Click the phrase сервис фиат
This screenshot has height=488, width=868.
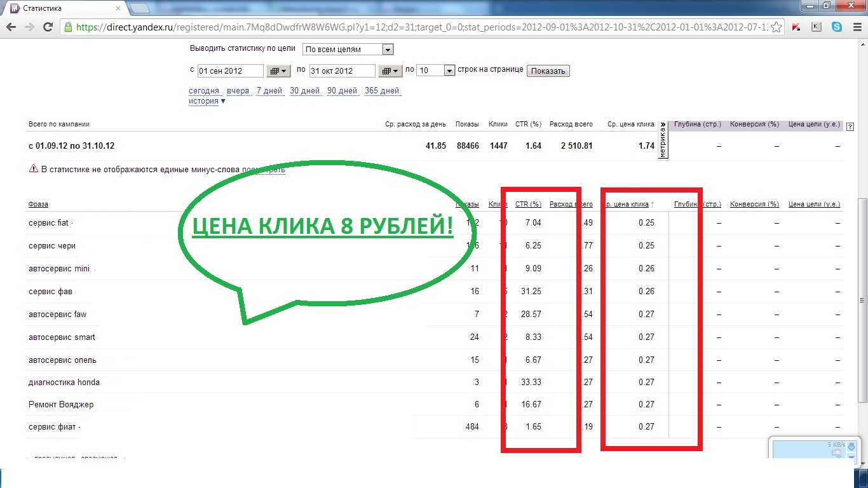pos(52,426)
